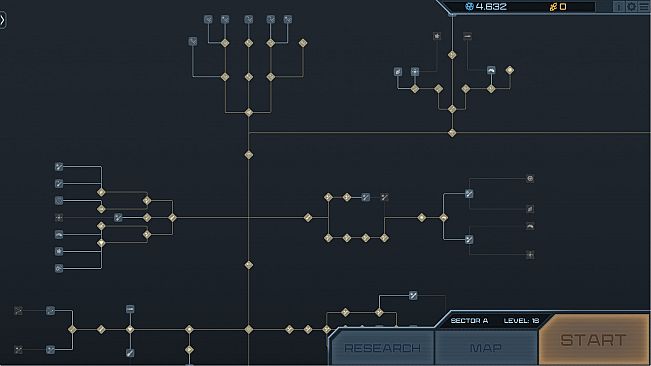Select the gold heart diamond in the left cluster

click(x=101, y=243)
